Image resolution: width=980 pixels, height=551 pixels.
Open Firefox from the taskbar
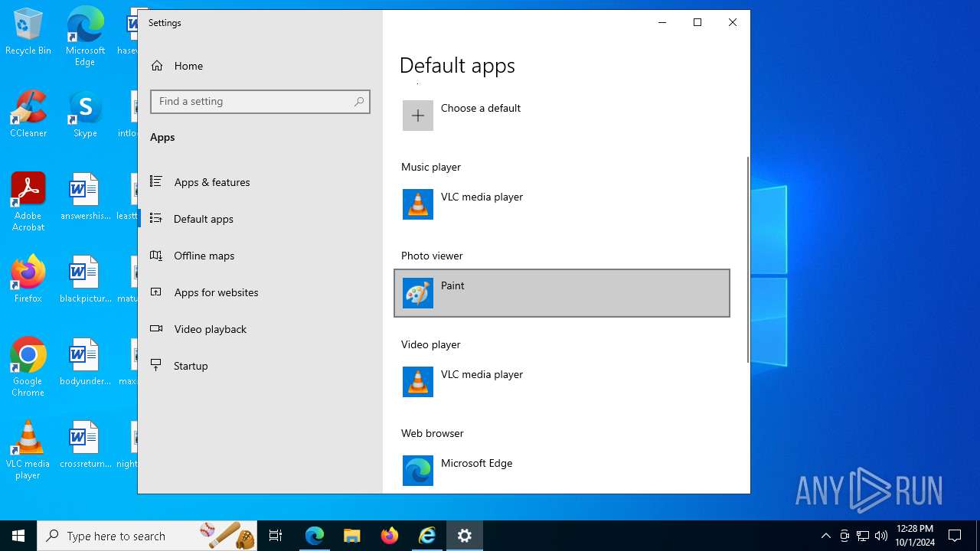390,536
